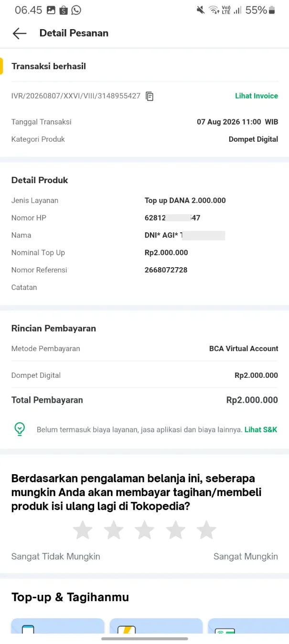Tap the battery indicator in the status bar
Image resolution: width=289 pixels, height=644 pixels.
click(x=272, y=10)
